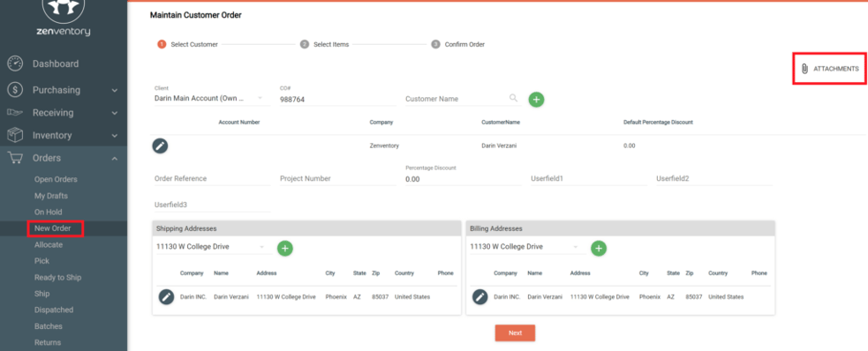Open Allocate in sidebar

coord(49,244)
